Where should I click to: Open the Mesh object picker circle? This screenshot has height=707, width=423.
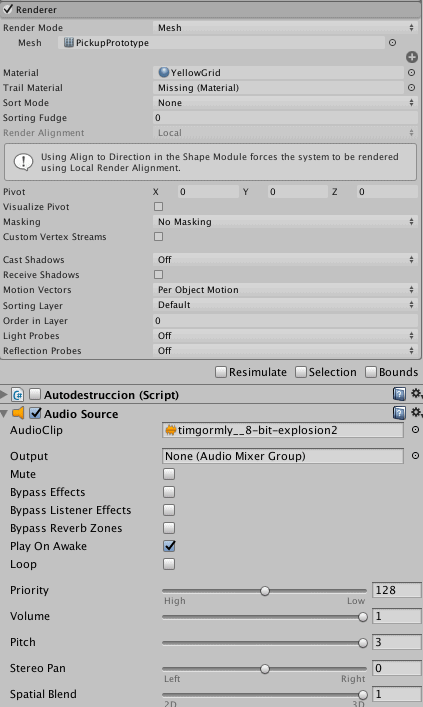click(392, 42)
